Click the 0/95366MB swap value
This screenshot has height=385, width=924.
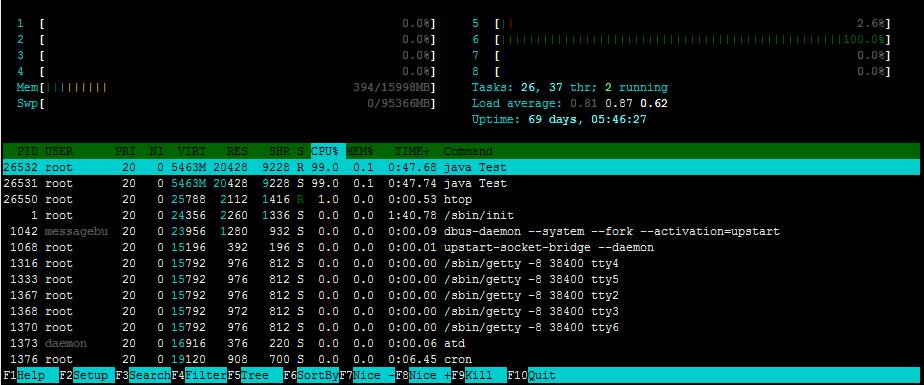click(399, 104)
